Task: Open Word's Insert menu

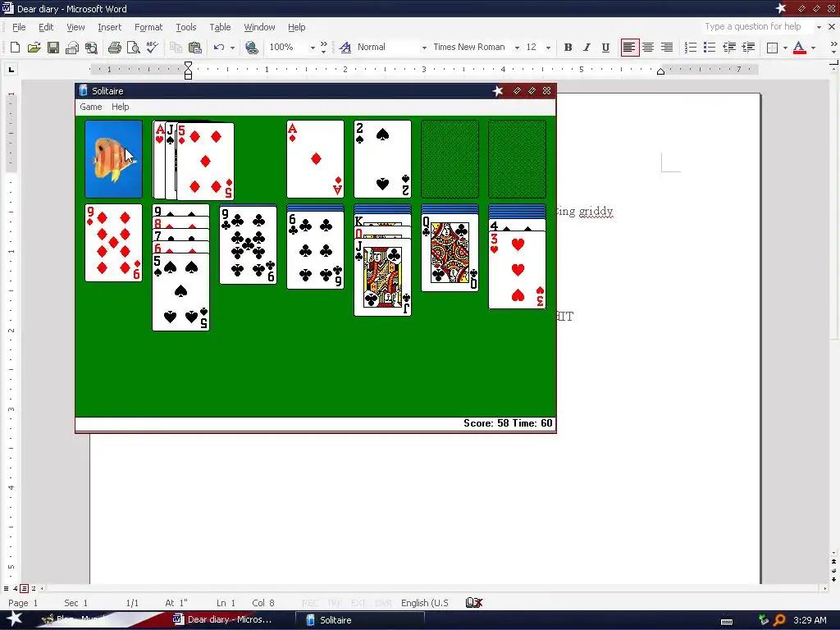Action: tap(109, 27)
